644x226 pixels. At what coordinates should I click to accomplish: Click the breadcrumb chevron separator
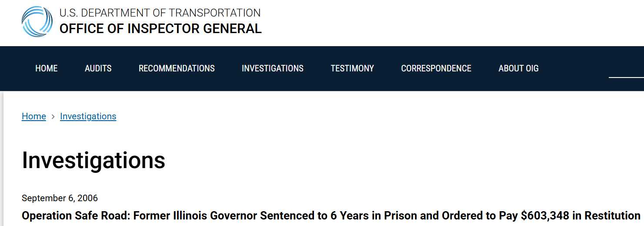pyautogui.click(x=53, y=117)
